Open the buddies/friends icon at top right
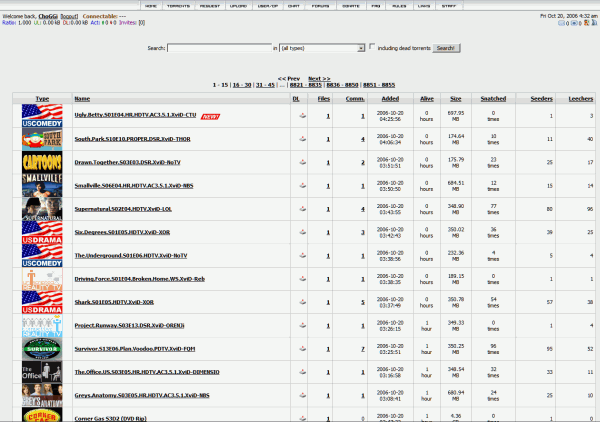The image size is (600, 422). pos(586,23)
